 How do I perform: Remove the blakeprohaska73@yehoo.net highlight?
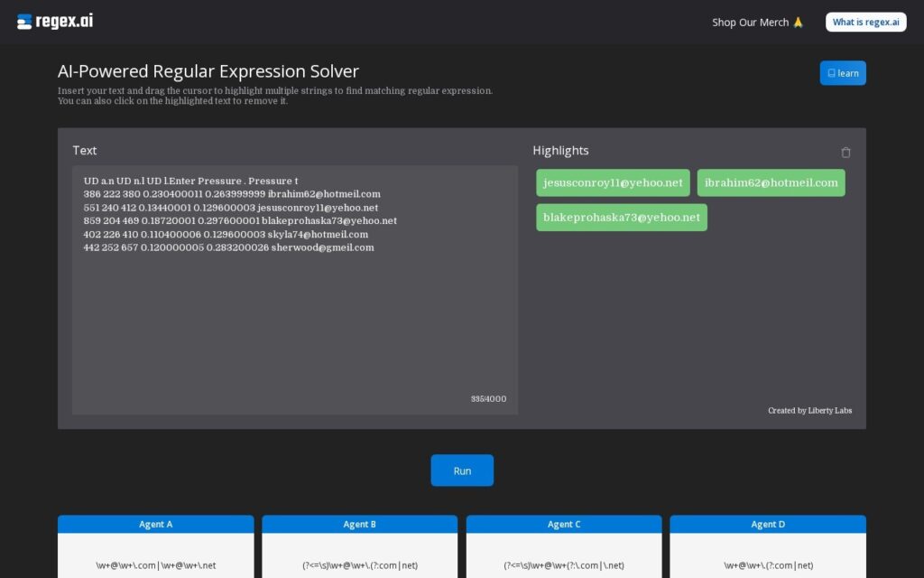622,217
